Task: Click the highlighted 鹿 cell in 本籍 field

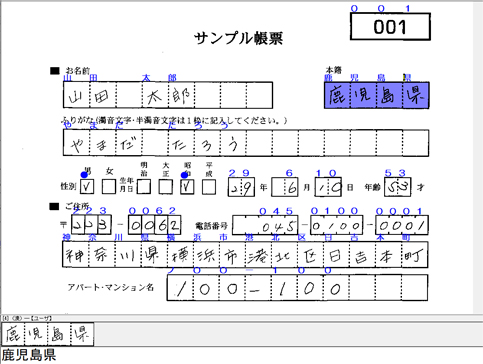Action: [x=337, y=96]
